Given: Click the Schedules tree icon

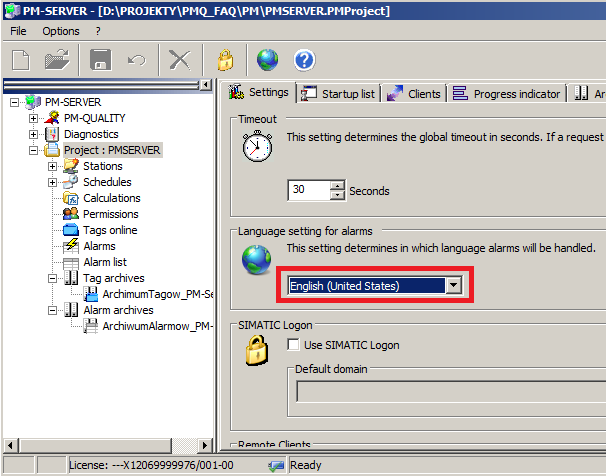Looking at the screenshot, I should click(x=71, y=182).
